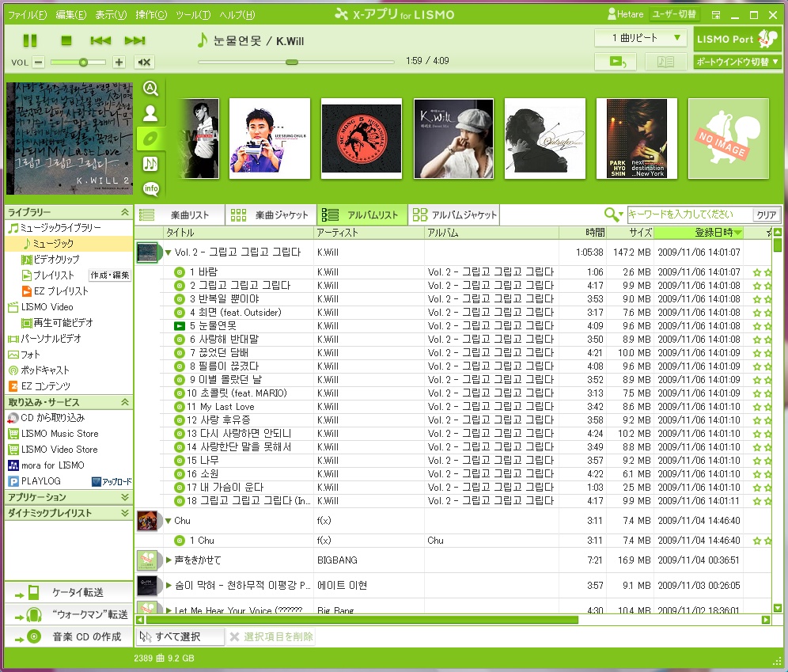The image size is (788, 672).
Task: Click the クリア clear button
Action: click(767, 215)
